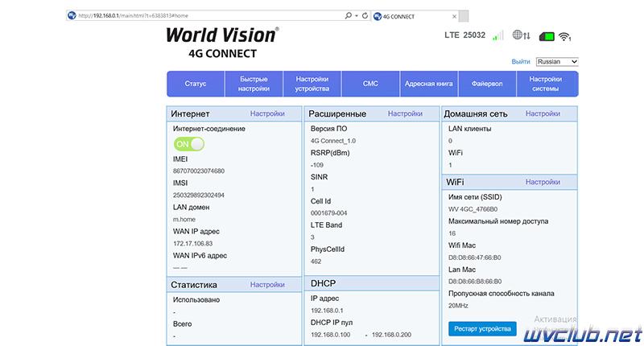
Task: Open the Быстрые настройки menu tab
Action: point(254,84)
